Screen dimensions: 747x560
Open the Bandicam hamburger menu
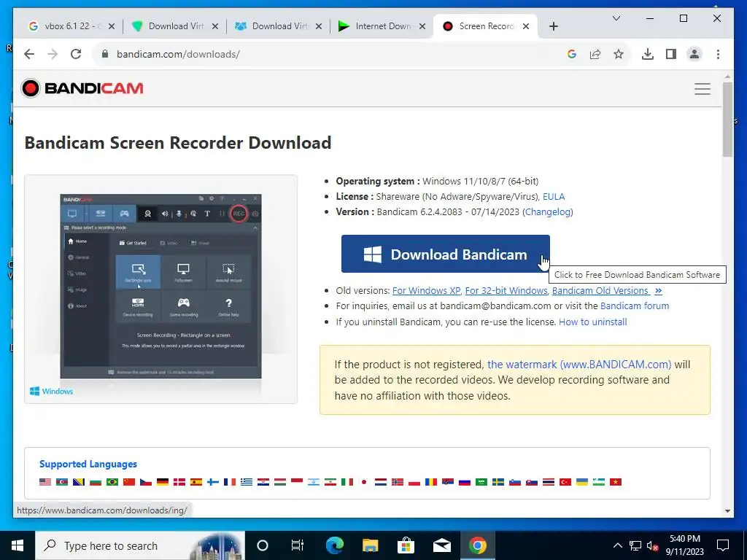pos(703,89)
